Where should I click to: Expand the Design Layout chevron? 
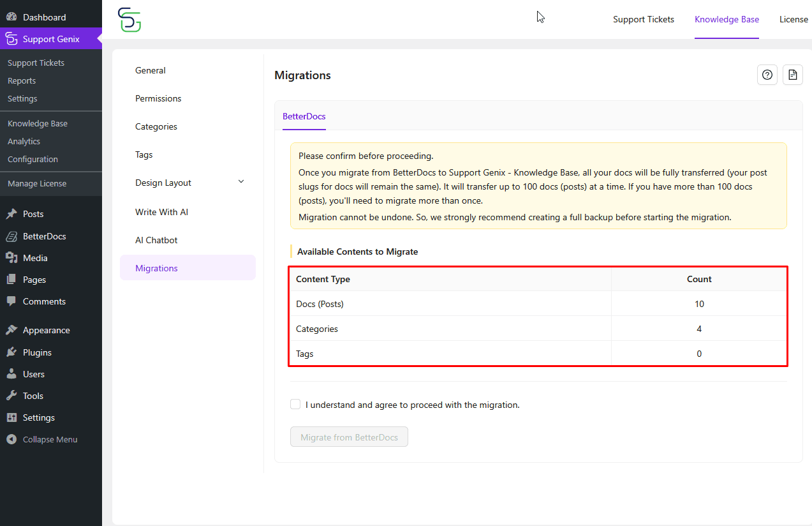[241, 182]
